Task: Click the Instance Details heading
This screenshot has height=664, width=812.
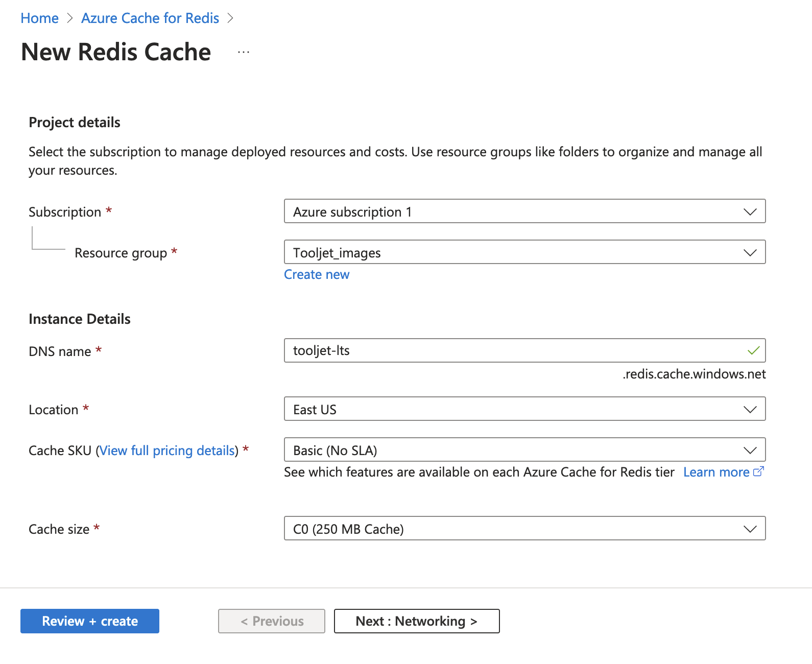Action: [80, 319]
